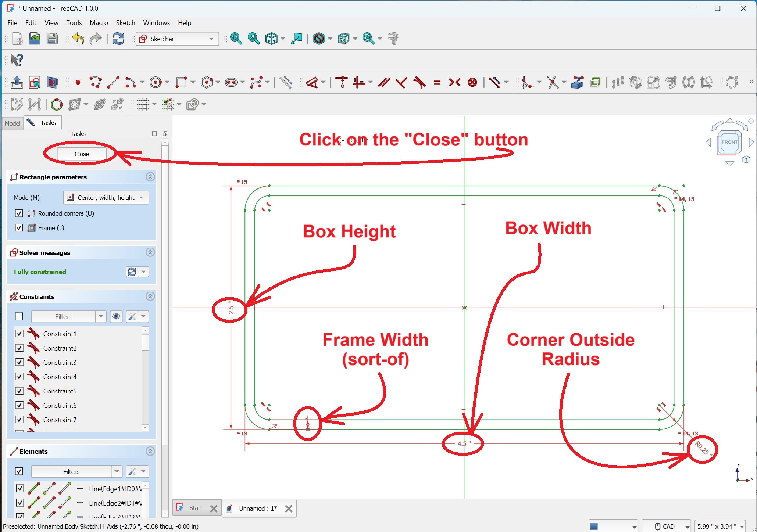Screen dimensions: 757x532
Task: Click the Close button in Tasks
Action: (82, 154)
